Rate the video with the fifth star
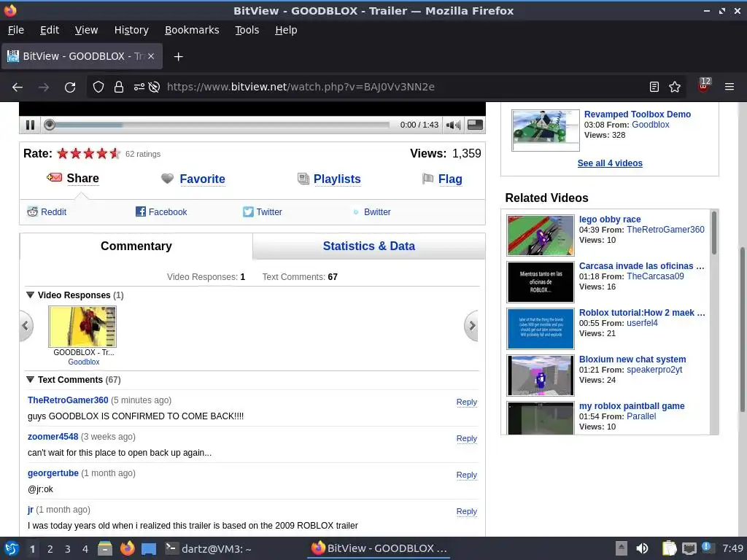The image size is (747, 560). point(115,153)
